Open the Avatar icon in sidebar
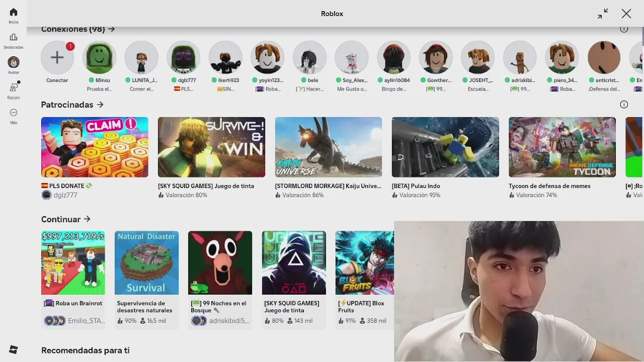Screen dimensions: 644x362 tap(14, 62)
